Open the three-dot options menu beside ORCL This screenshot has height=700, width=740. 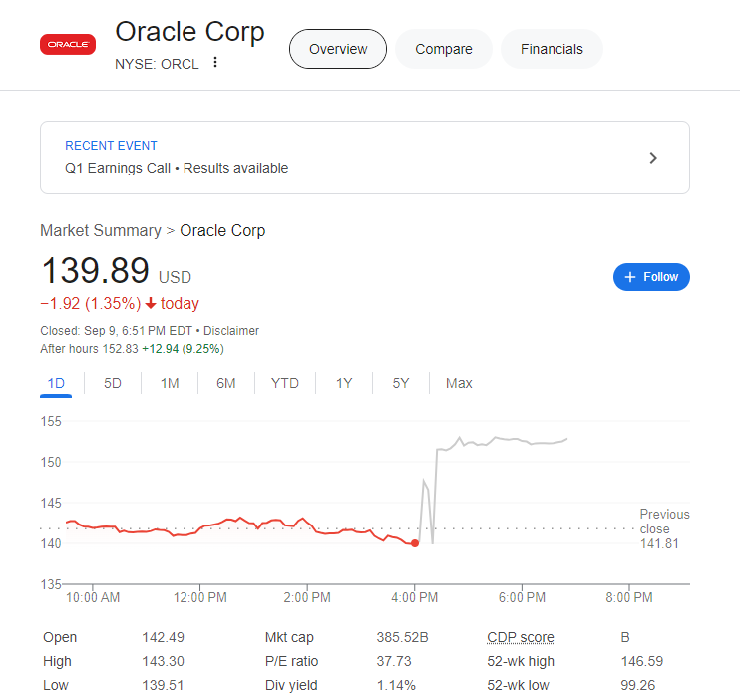[215, 63]
